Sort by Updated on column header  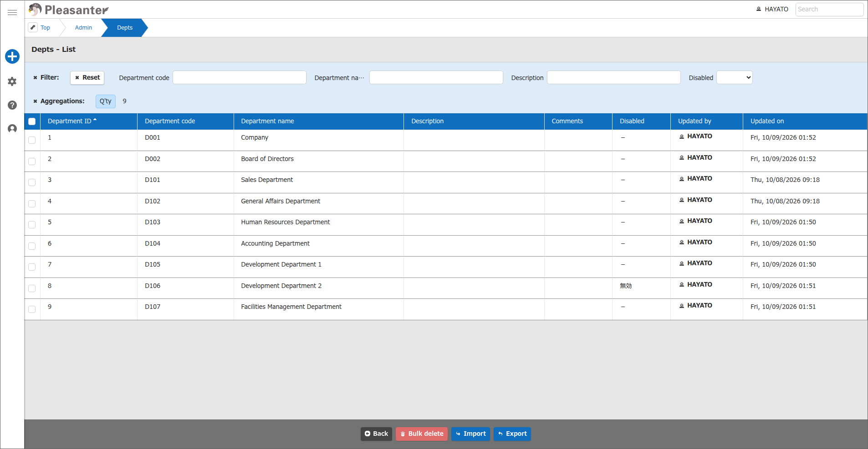805,121
